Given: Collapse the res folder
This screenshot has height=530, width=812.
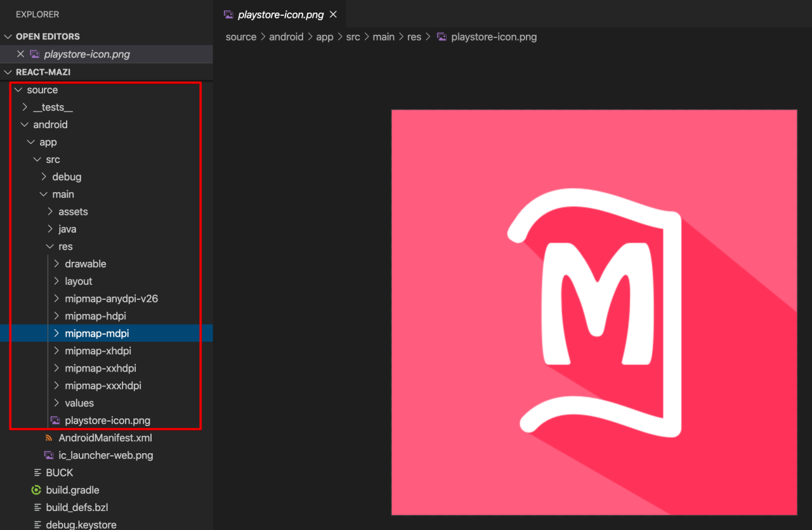Looking at the screenshot, I should (50, 247).
